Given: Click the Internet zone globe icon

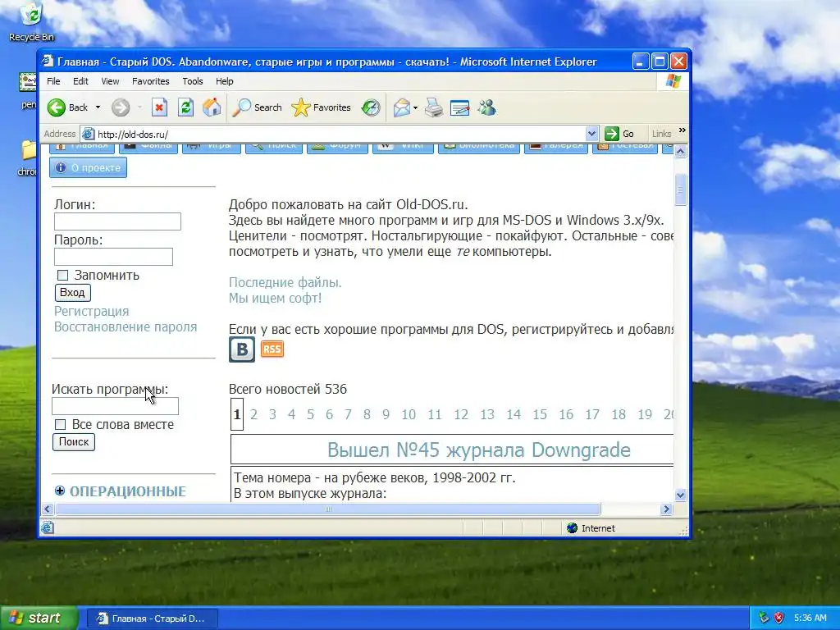Looking at the screenshot, I should click(572, 528).
